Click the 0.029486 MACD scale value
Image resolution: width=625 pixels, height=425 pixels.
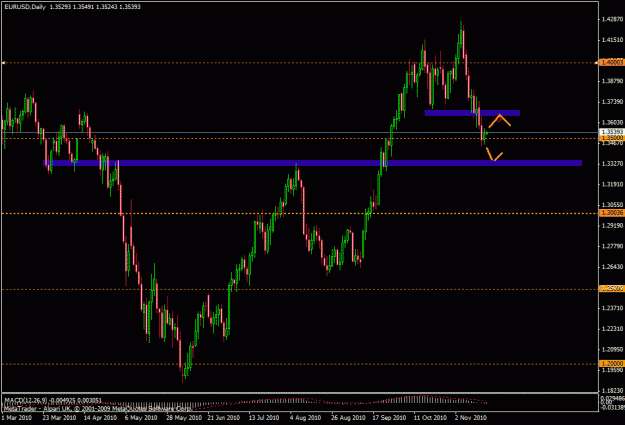[x=613, y=398]
